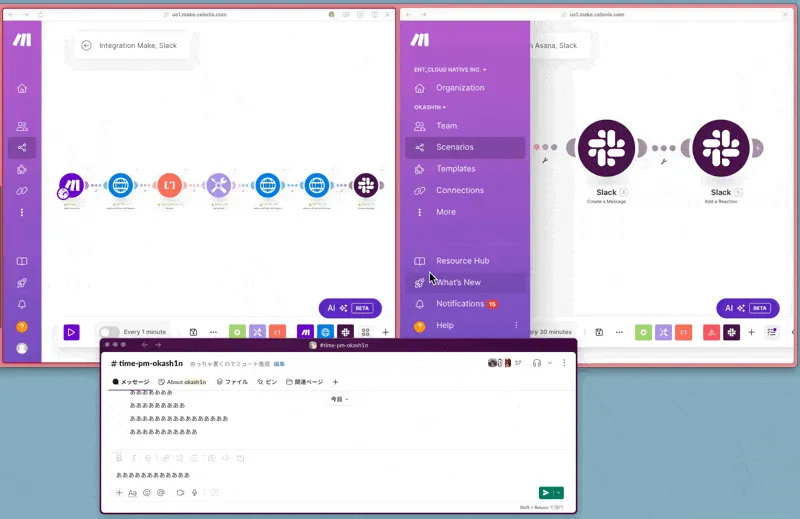Click the Slack Add a Reaction module
Image resolution: width=800 pixels, height=519 pixels.
click(721, 148)
